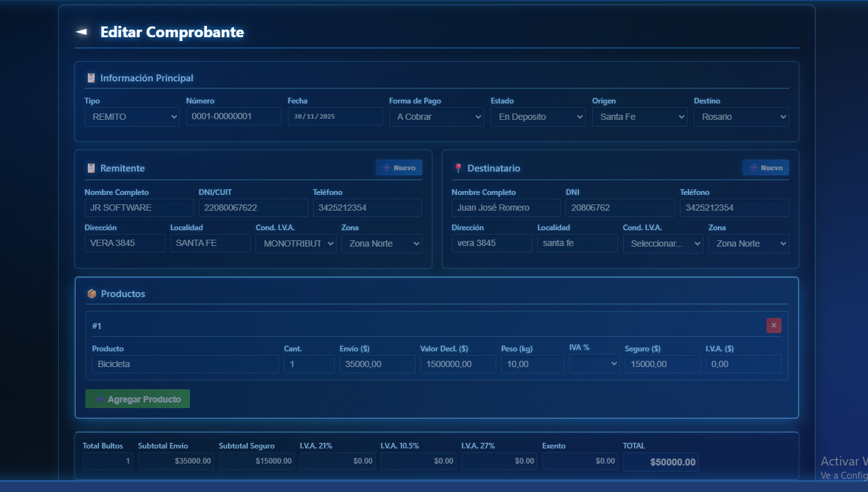Expand the Forma de Pago dropdown
868x492 pixels.
pyautogui.click(x=436, y=117)
